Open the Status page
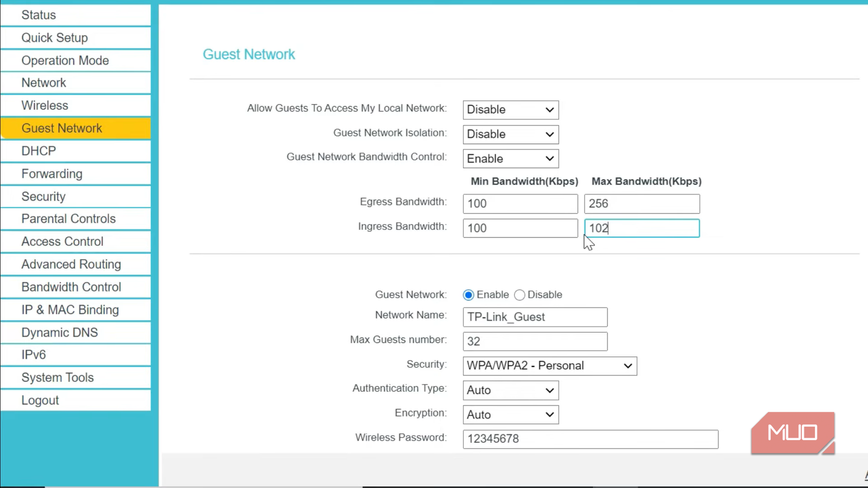 (76, 15)
